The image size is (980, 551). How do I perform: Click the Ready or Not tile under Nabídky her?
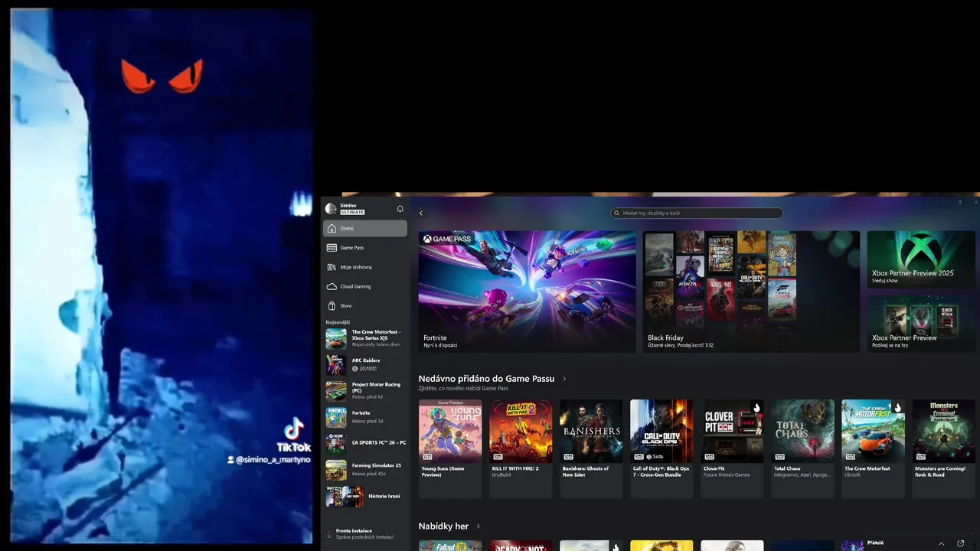pos(521,546)
